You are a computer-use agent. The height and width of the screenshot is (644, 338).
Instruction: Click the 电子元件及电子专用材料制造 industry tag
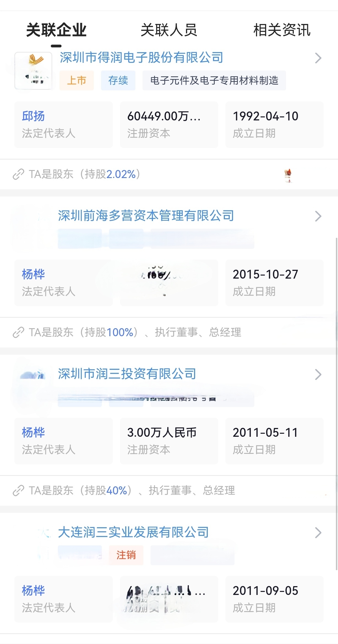[x=214, y=80]
